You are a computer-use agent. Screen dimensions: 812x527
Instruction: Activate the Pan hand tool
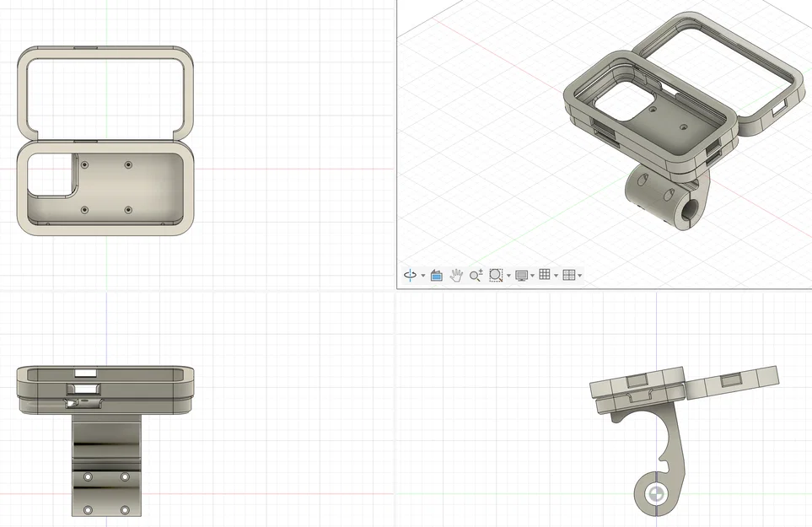click(455, 276)
